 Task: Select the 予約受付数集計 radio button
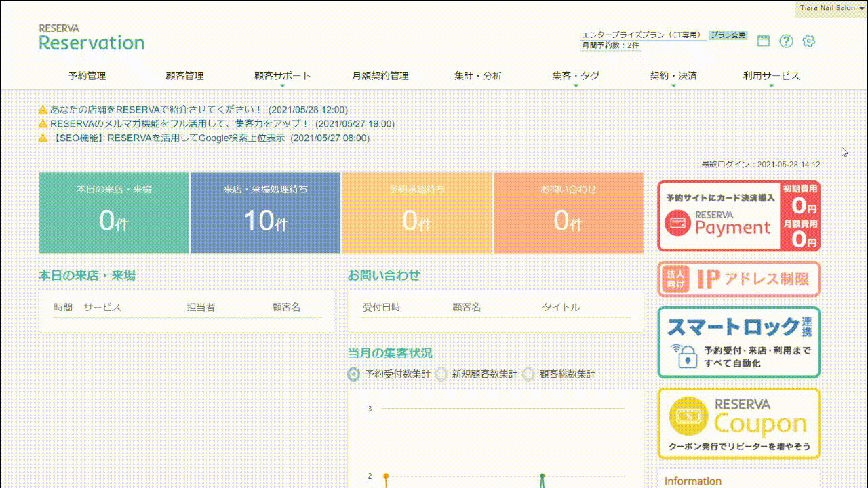(353, 373)
